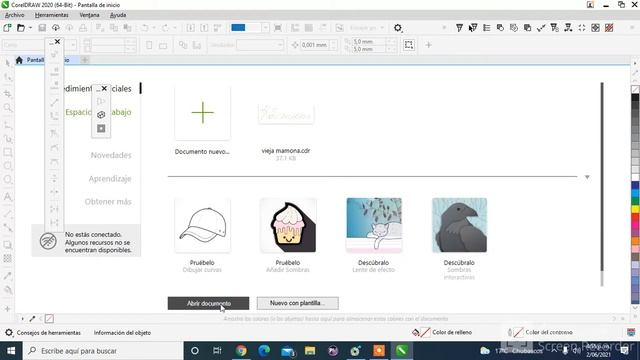
Task: Click the first funnel-shaped icon in top-right toolbar
Action: point(459,28)
